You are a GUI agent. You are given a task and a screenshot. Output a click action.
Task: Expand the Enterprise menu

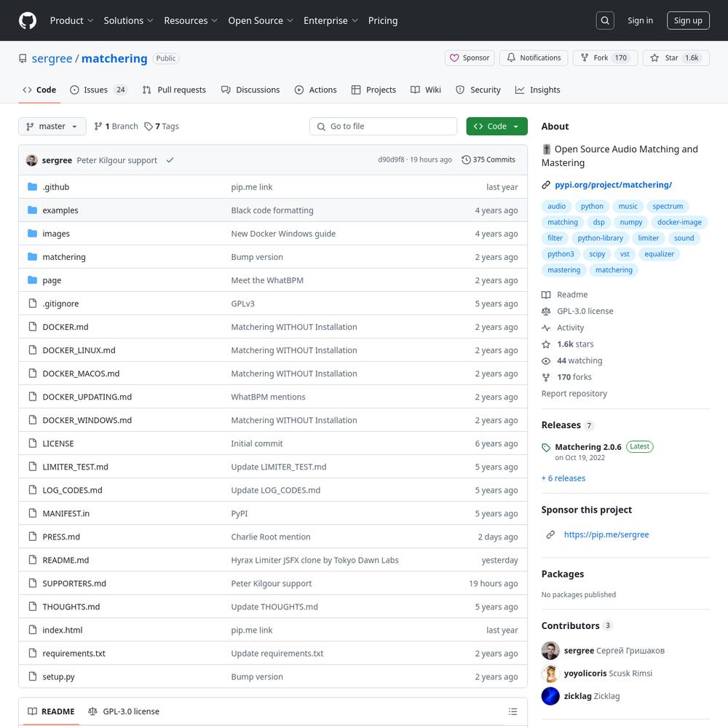click(331, 20)
